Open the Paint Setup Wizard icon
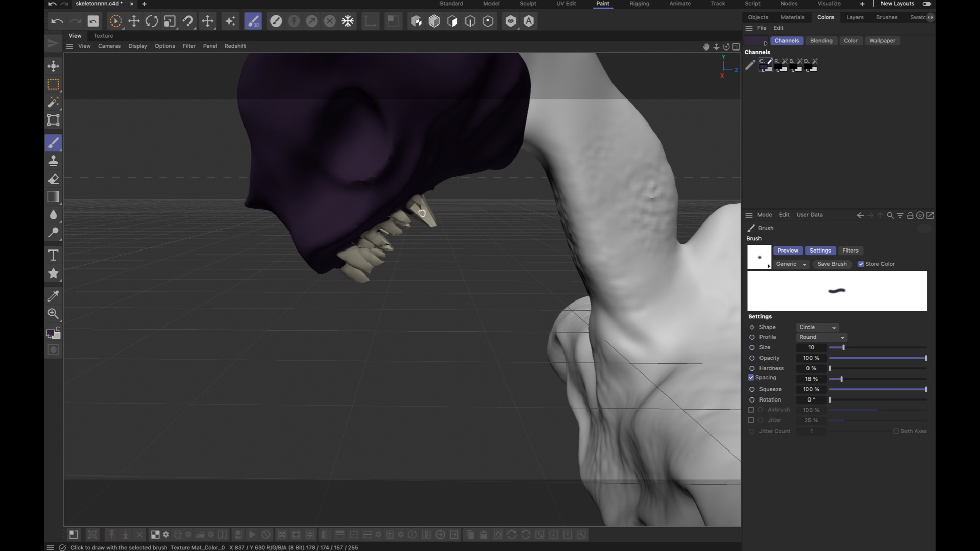The image size is (980, 551). coord(230,21)
